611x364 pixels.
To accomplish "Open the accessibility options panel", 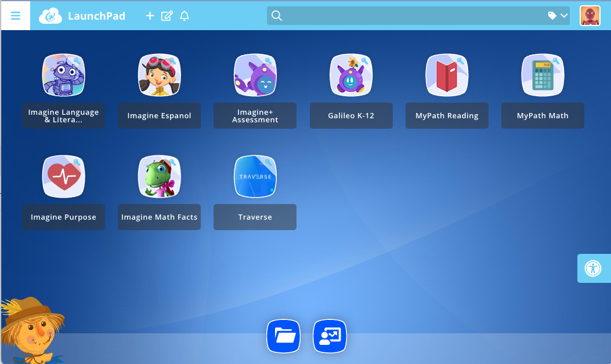I will tap(594, 268).
